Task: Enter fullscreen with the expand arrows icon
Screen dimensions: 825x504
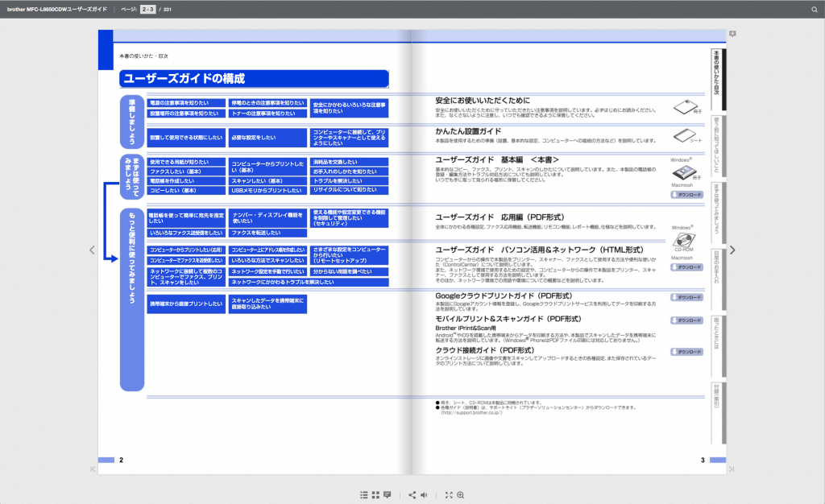Action: pos(449,495)
